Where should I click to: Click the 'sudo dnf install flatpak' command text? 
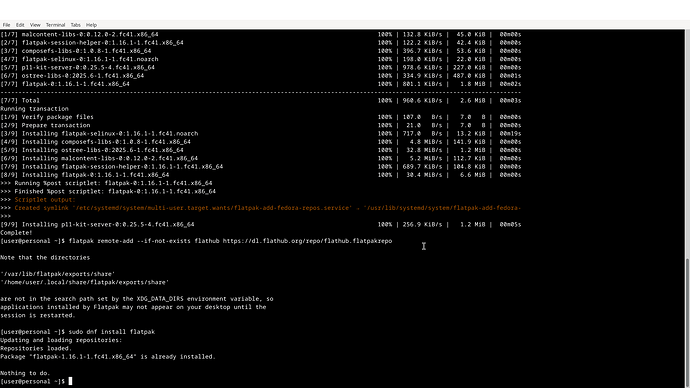pos(112,332)
